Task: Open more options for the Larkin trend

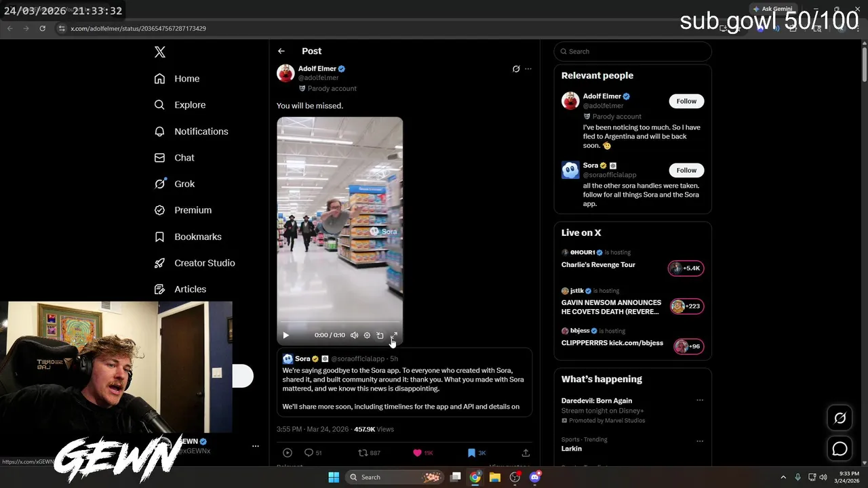Action: pyautogui.click(x=699, y=441)
